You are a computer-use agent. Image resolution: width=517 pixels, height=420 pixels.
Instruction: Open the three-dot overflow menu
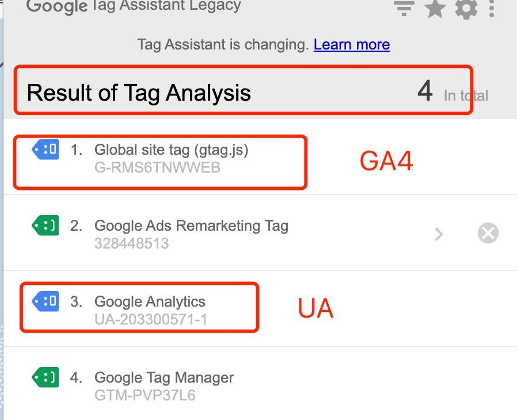click(492, 7)
